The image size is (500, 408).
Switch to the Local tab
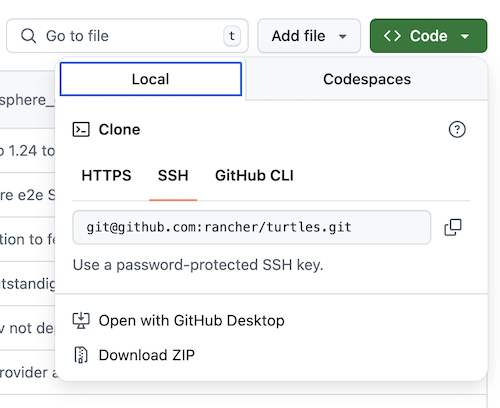(x=151, y=79)
